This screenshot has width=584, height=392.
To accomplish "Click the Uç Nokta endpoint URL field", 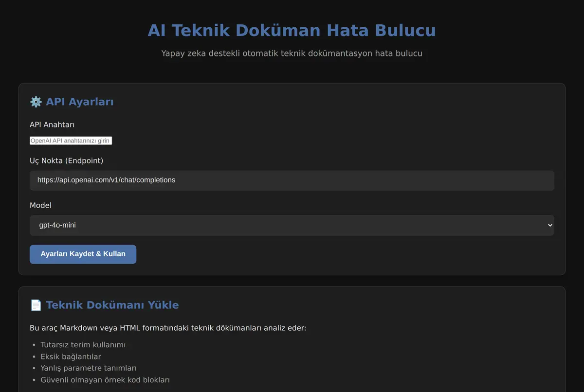I will pyautogui.click(x=292, y=180).
